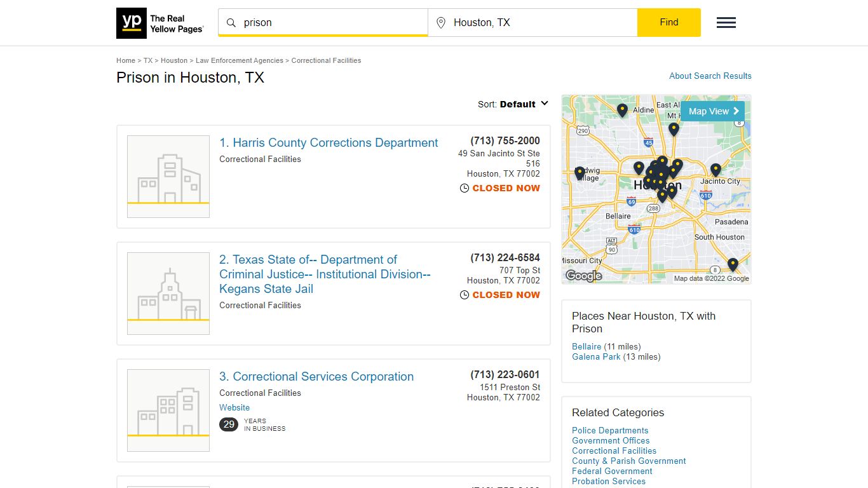Open the Bellaire nearby place link
Screen dimensions: 868x488
coord(587,347)
